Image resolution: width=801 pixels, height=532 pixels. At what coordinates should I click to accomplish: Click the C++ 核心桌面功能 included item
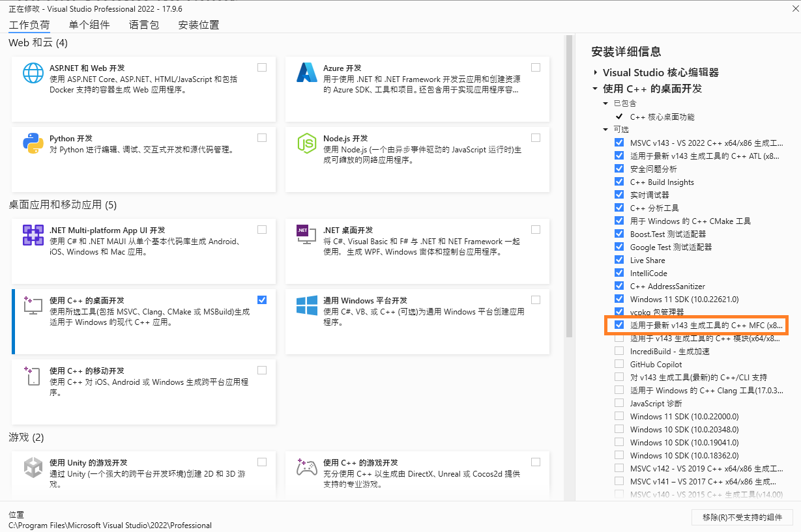point(662,117)
